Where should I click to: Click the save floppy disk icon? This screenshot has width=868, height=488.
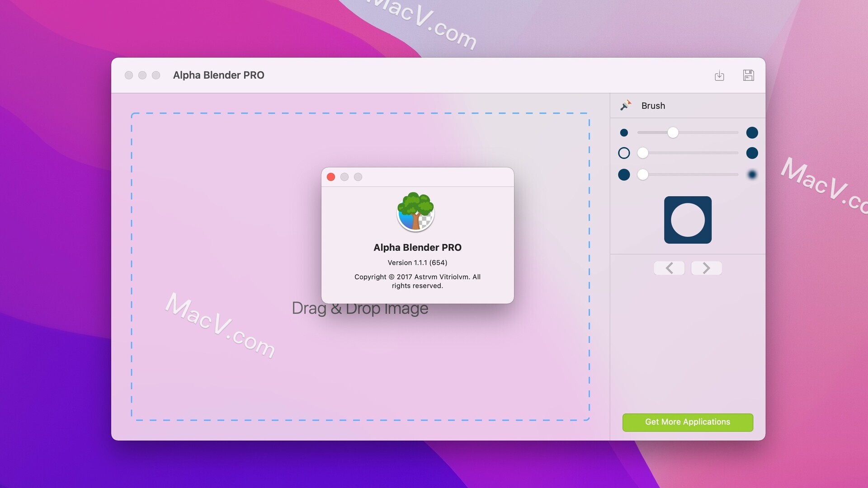coord(748,75)
